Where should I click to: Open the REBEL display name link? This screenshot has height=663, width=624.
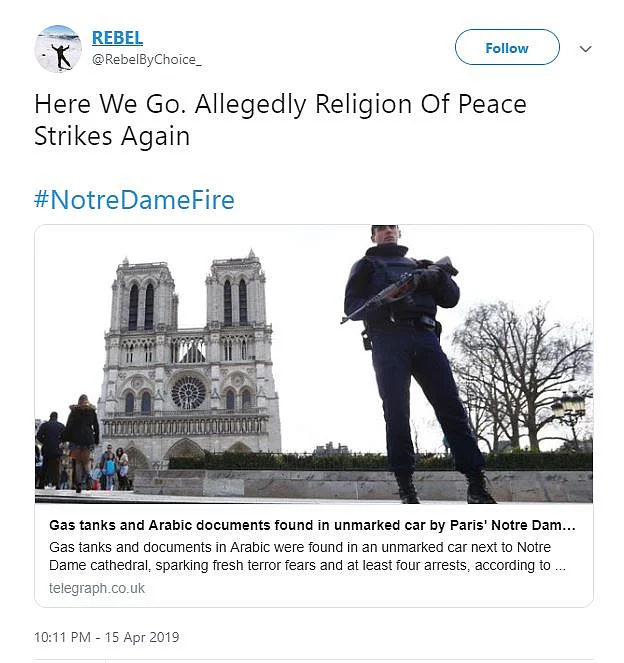[117, 38]
